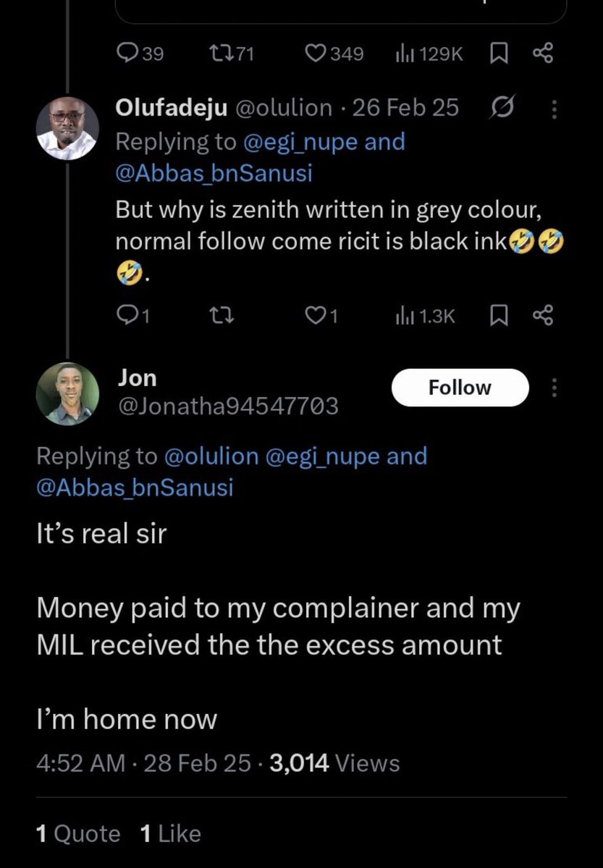Bookmark the top tweet with 129K views
This screenshot has width=603, height=868.
(498, 53)
